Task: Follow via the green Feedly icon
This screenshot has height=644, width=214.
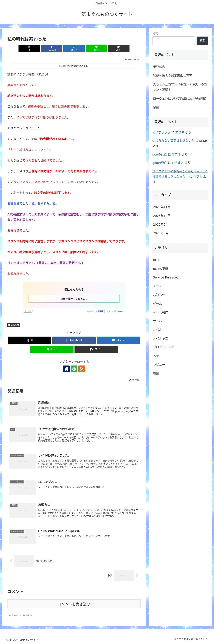Action: click(x=74, y=369)
